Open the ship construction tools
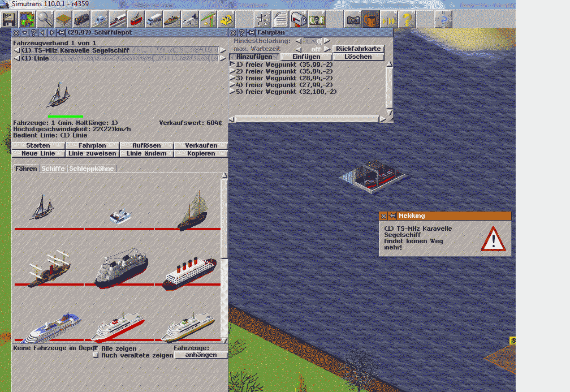570x392 pixels. (x=172, y=19)
